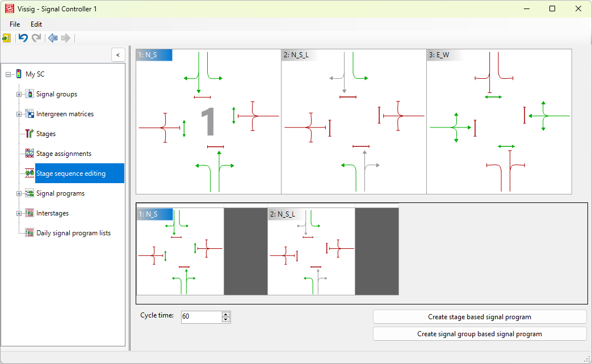Click the exit/import icon in toolbar
Screen dimensions: 592x364
click(x=6, y=38)
